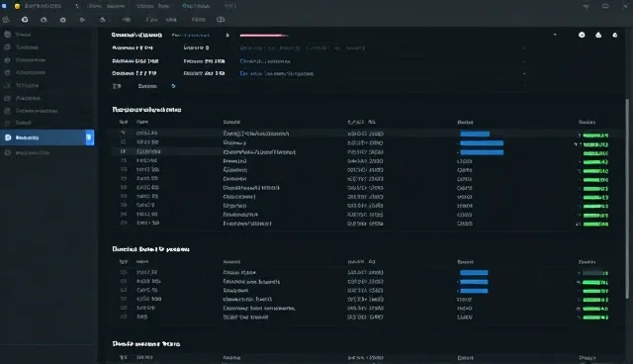
Task: Click the blue bar in the upper table's first row
Action: coord(475,134)
